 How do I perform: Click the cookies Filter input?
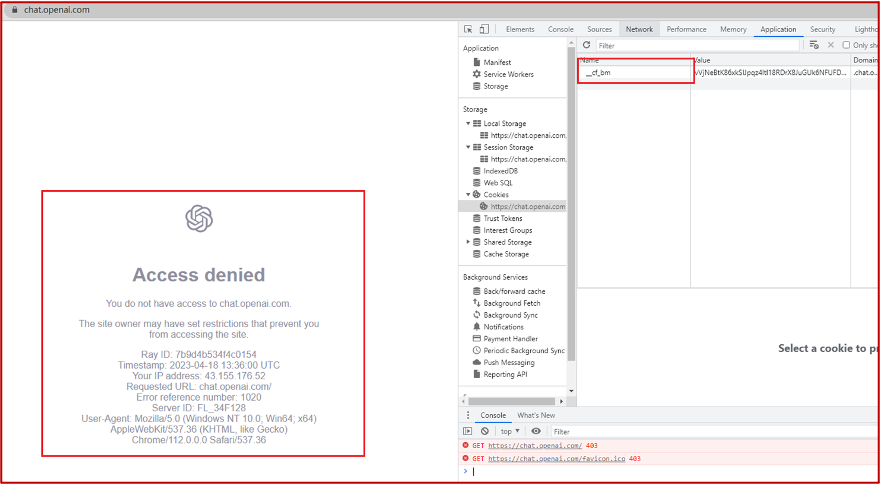coord(698,45)
